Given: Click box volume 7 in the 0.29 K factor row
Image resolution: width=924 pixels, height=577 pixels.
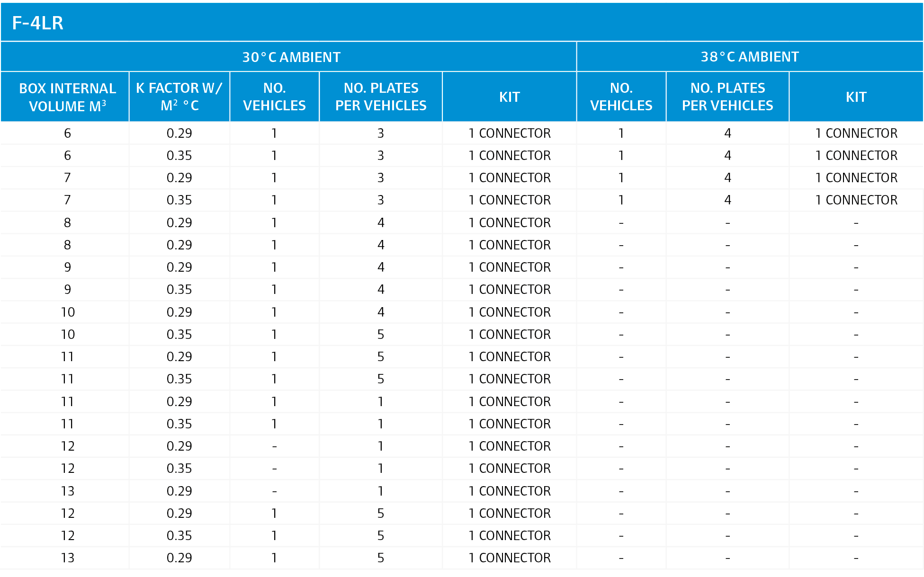Looking at the screenshot, I should (67, 178).
